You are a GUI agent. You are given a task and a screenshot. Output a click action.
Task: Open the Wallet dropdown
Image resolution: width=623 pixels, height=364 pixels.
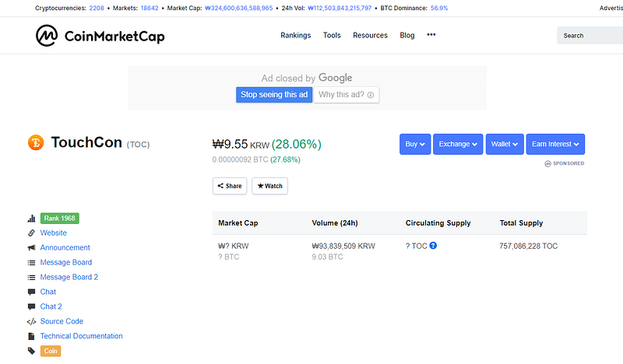(505, 144)
